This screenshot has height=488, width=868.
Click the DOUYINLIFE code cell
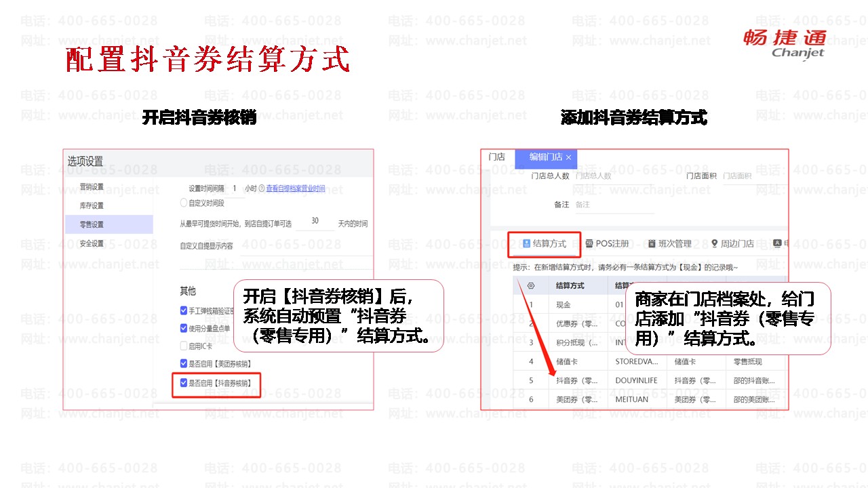pos(637,381)
